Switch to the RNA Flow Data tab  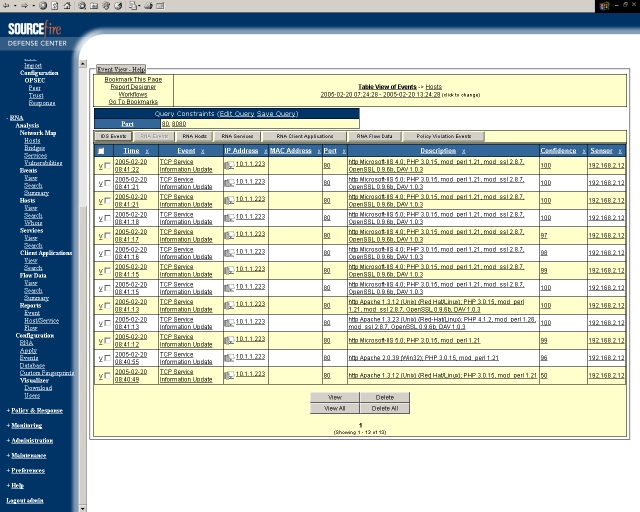click(x=374, y=136)
